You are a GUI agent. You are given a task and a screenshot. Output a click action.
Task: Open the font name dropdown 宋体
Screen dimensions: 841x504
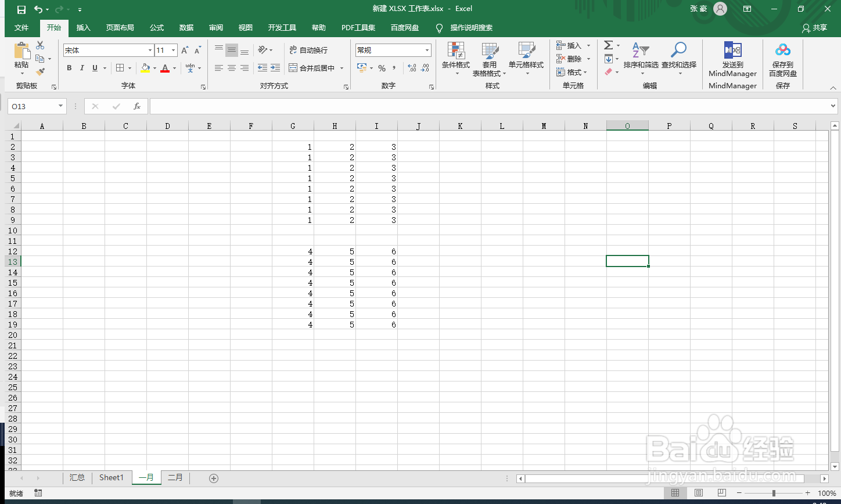tap(150, 51)
